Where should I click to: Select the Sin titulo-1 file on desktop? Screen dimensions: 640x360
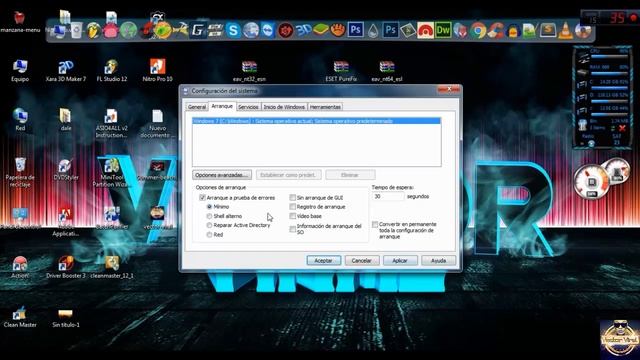[x=66, y=317]
